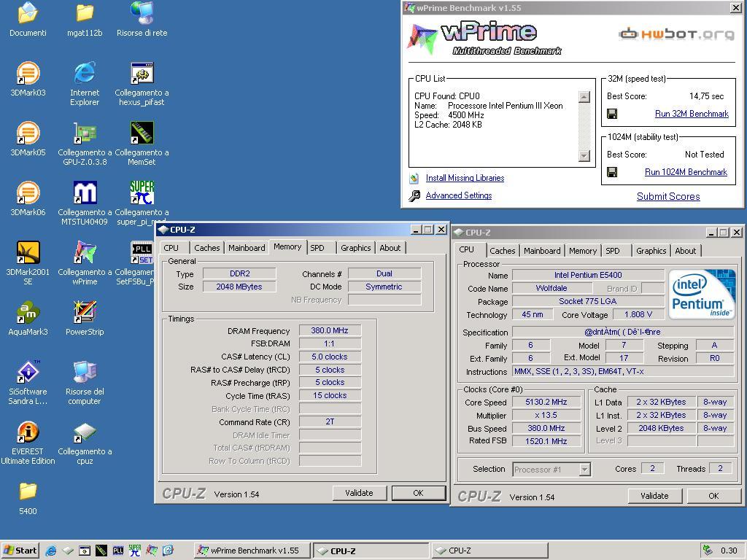Open Mainboard tab in right CPU-Z window
Image resolution: width=747 pixels, height=560 pixels.
click(x=542, y=251)
